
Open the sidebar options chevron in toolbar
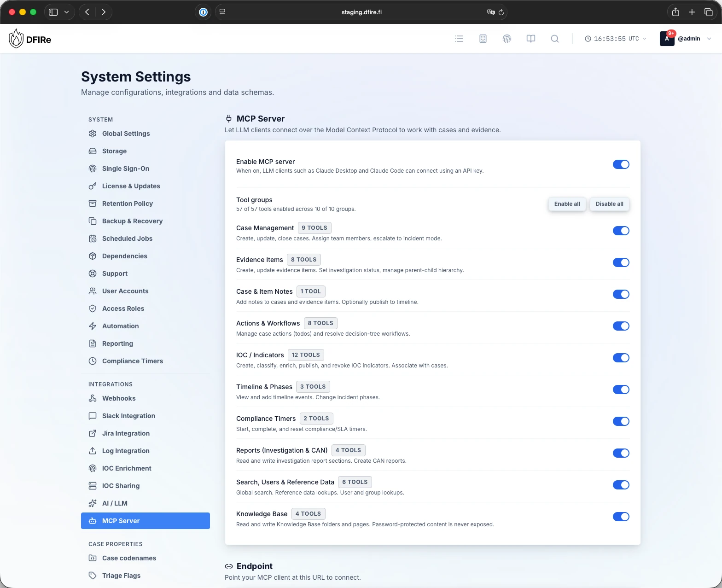pyautogui.click(x=67, y=12)
